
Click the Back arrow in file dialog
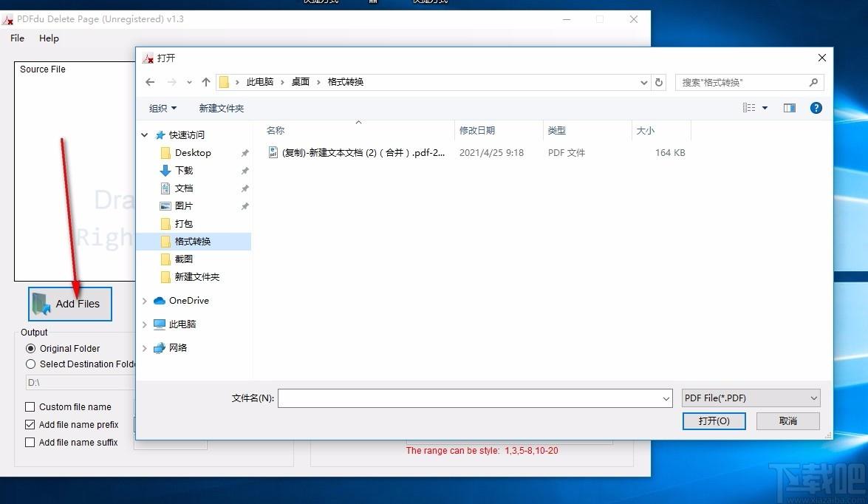150,82
